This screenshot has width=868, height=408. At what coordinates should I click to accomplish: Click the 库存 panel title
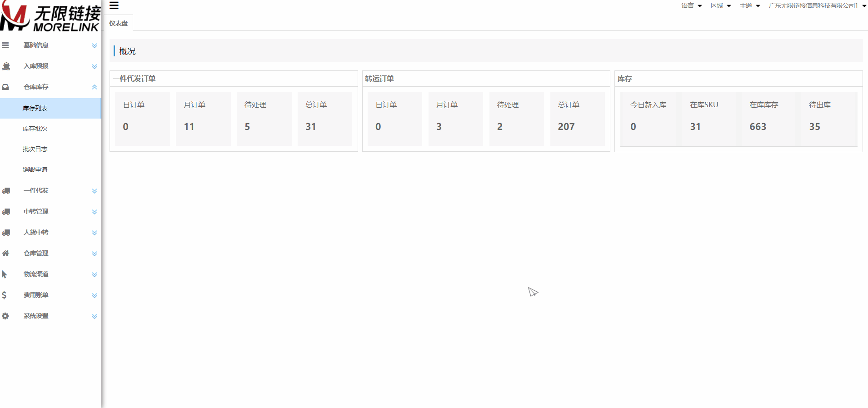[624, 79]
